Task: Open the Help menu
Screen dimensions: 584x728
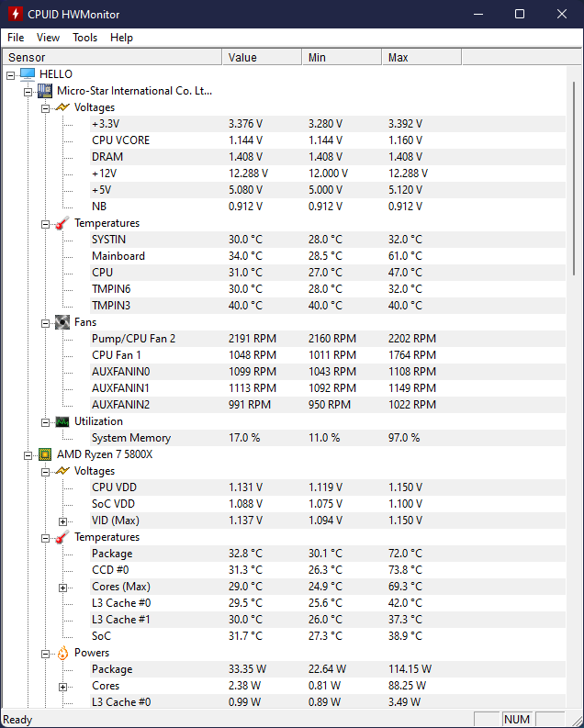Action: [x=121, y=38]
